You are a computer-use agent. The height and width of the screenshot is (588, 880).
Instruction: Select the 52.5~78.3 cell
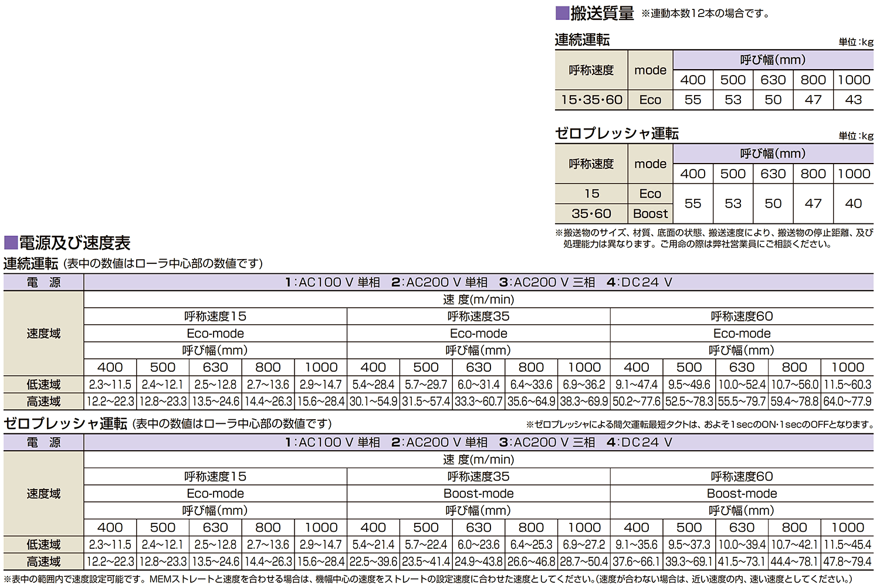[x=689, y=402]
